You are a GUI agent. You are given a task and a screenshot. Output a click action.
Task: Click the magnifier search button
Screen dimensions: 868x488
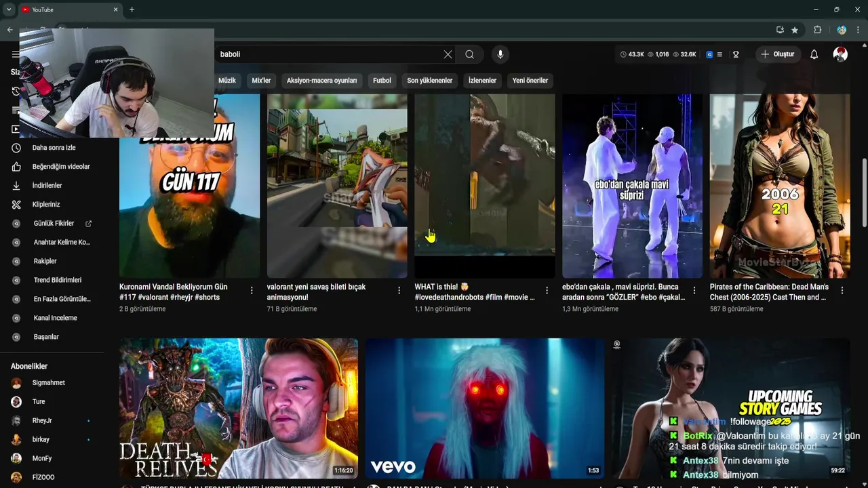[469, 54]
